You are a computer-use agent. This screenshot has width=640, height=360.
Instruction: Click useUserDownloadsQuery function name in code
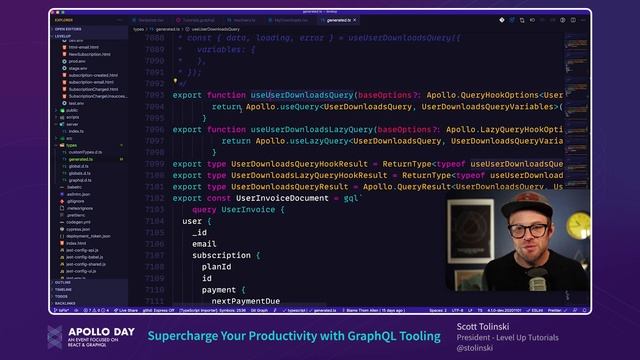pos(302,95)
